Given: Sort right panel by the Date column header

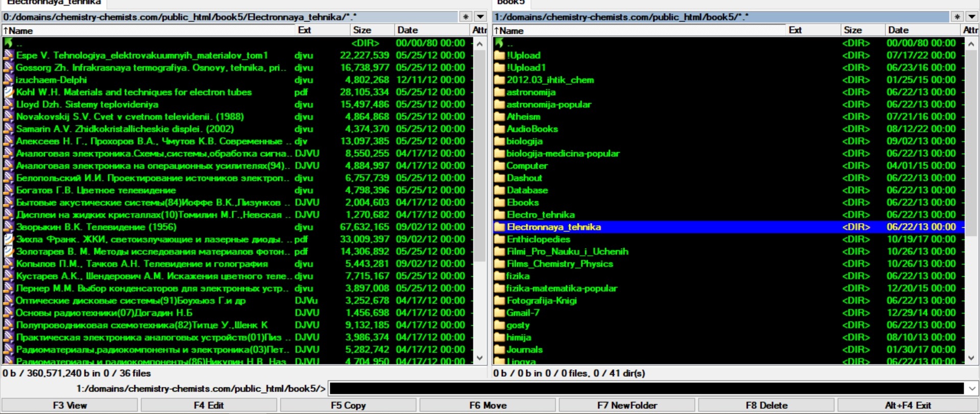Looking at the screenshot, I should (x=898, y=30).
